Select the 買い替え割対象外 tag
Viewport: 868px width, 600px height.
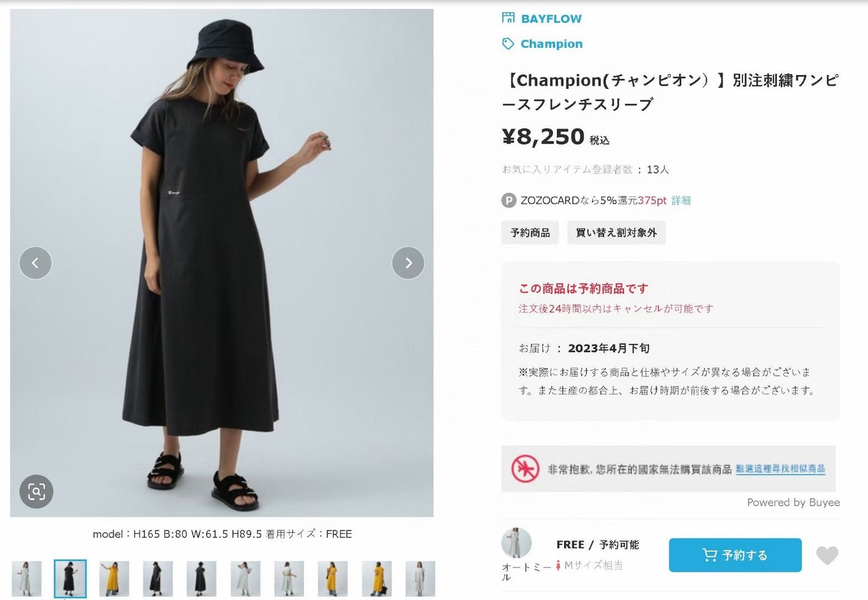[x=616, y=232]
